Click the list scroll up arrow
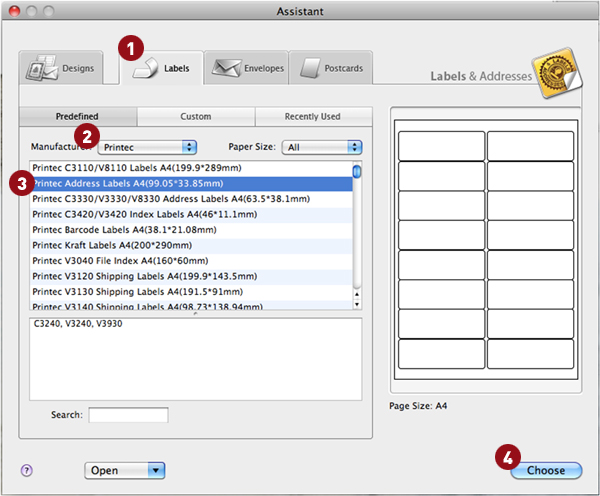This screenshot has width=600, height=496. [357, 294]
